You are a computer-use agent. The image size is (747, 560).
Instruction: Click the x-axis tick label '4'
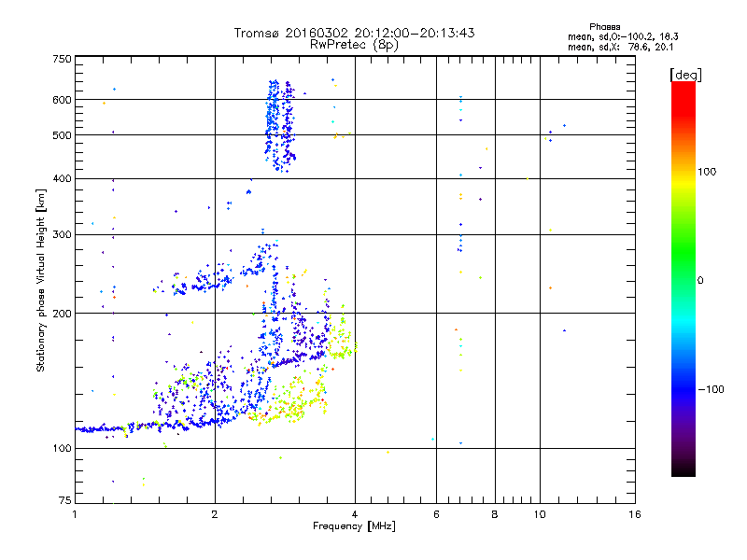point(355,514)
